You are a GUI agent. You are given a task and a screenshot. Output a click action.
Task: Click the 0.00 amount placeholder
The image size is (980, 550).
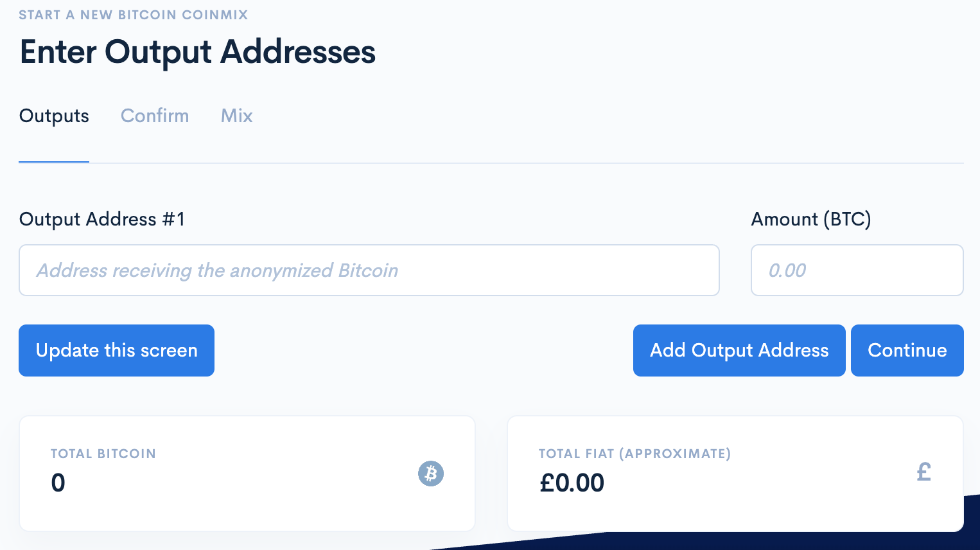coord(788,271)
